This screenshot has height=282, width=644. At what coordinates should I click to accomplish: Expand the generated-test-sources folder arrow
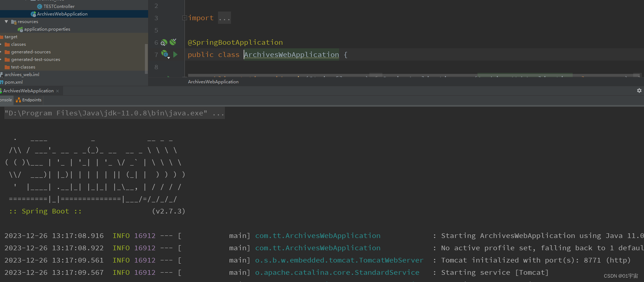pyautogui.click(x=1, y=60)
